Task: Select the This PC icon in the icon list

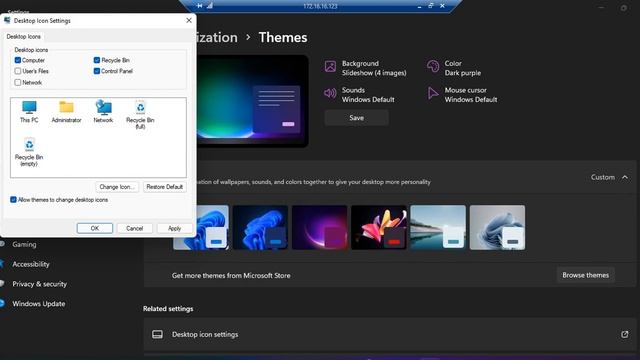Action: pos(29,111)
